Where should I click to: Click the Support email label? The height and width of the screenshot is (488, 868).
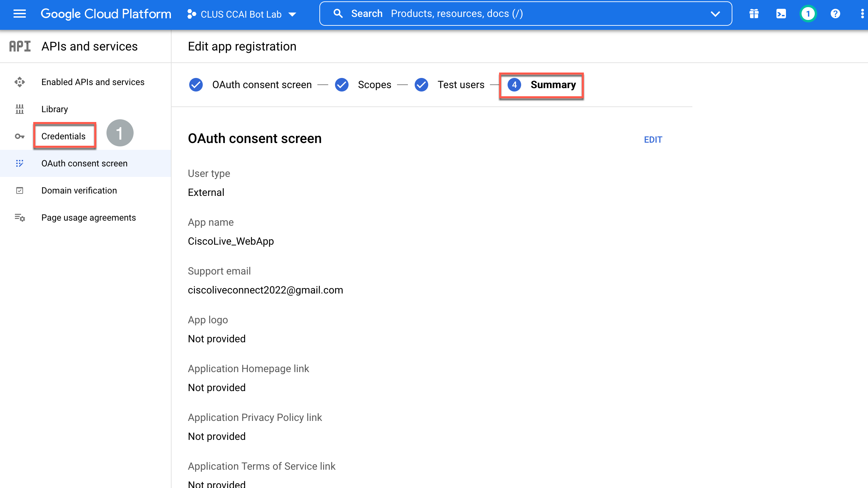pyautogui.click(x=219, y=271)
